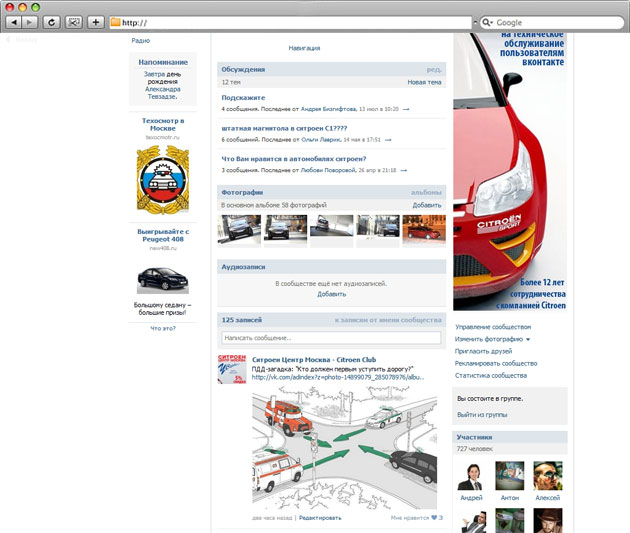Open fourth photo thumbnail in album
This screenshot has width=630, height=533.
click(x=378, y=226)
